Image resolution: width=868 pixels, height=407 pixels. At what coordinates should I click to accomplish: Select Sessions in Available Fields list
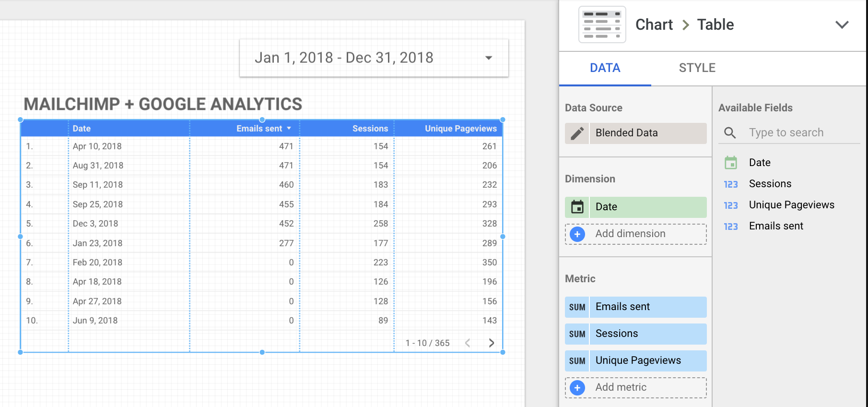[x=770, y=184]
